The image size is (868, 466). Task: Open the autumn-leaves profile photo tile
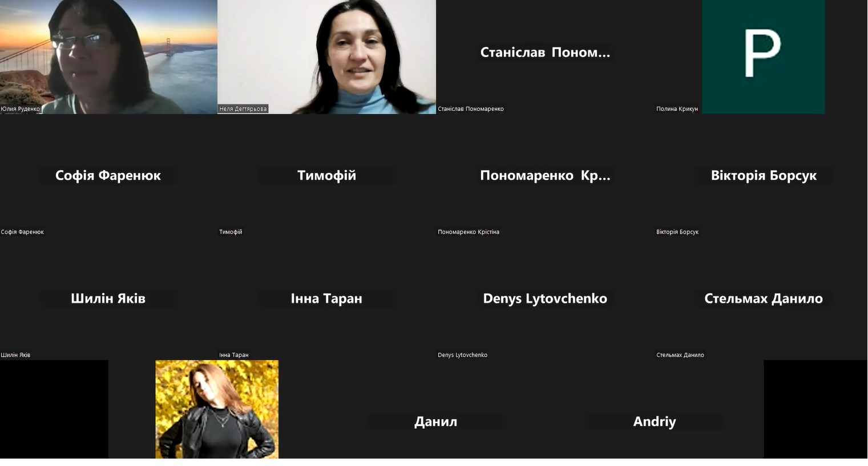217,409
